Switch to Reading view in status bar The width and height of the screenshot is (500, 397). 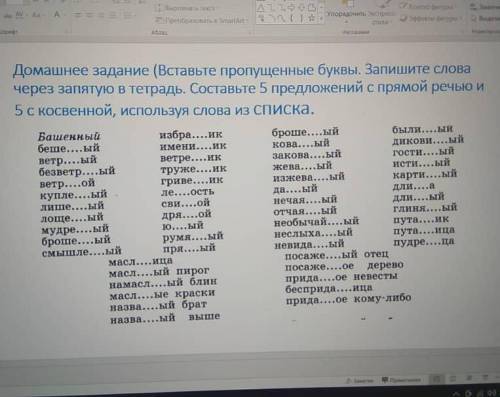click(469, 378)
